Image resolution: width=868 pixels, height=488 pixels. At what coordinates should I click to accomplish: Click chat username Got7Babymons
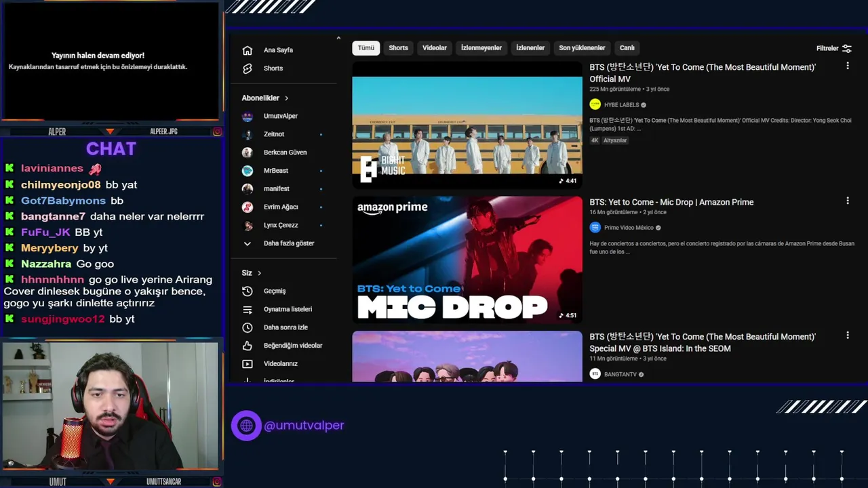pyautogui.click(x=63, y=201)
